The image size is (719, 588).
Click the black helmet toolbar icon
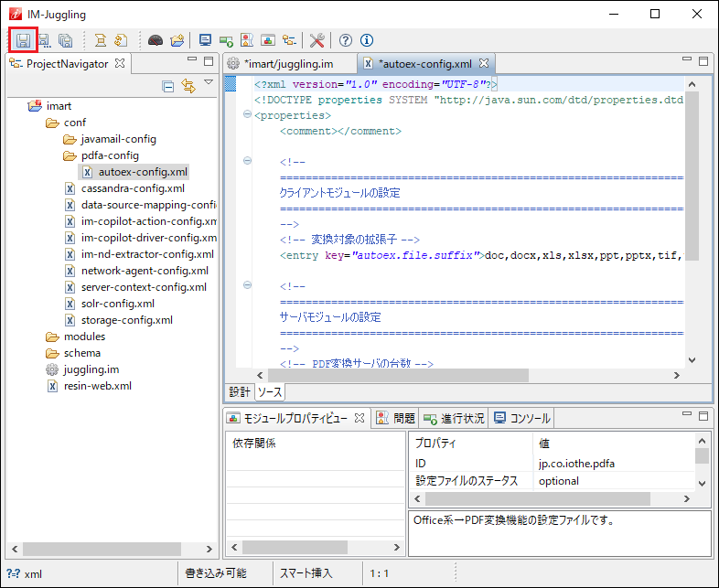tap(156, 40)
